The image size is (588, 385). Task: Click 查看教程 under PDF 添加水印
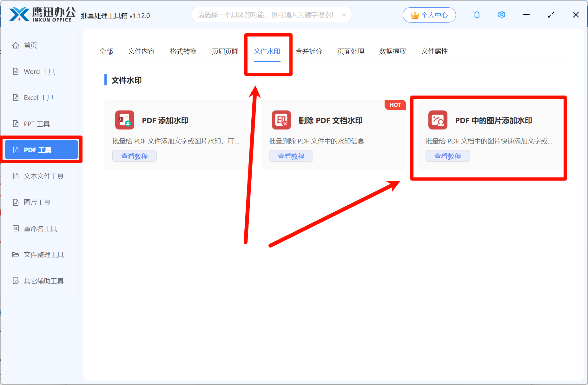tap(134, 156)
